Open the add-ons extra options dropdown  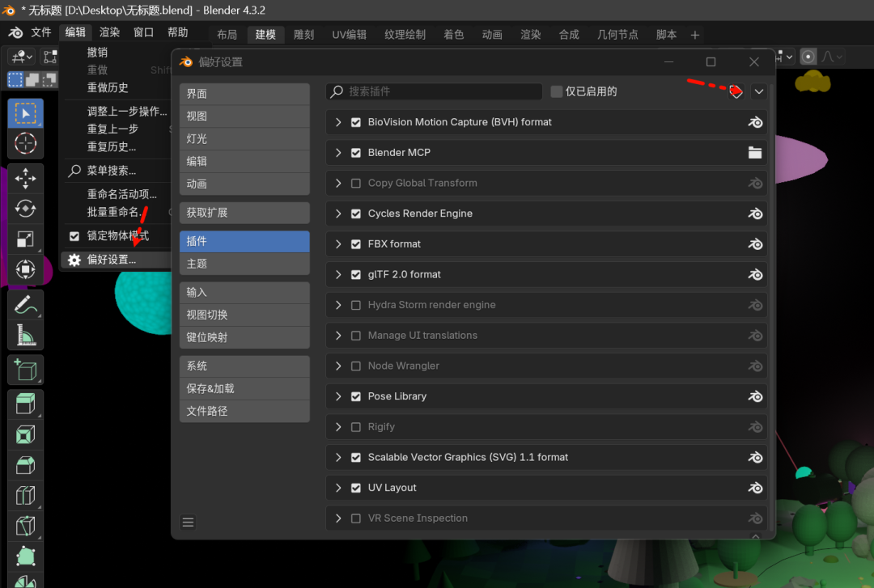pos(759,91)
